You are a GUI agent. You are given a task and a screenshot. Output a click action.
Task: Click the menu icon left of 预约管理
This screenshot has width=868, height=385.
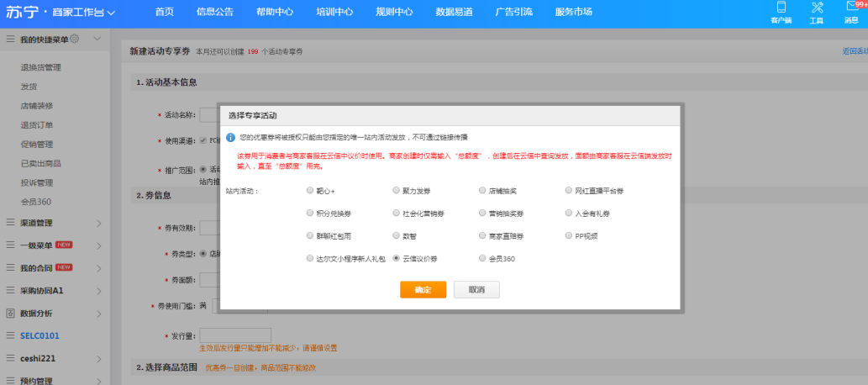click(10, 381)
